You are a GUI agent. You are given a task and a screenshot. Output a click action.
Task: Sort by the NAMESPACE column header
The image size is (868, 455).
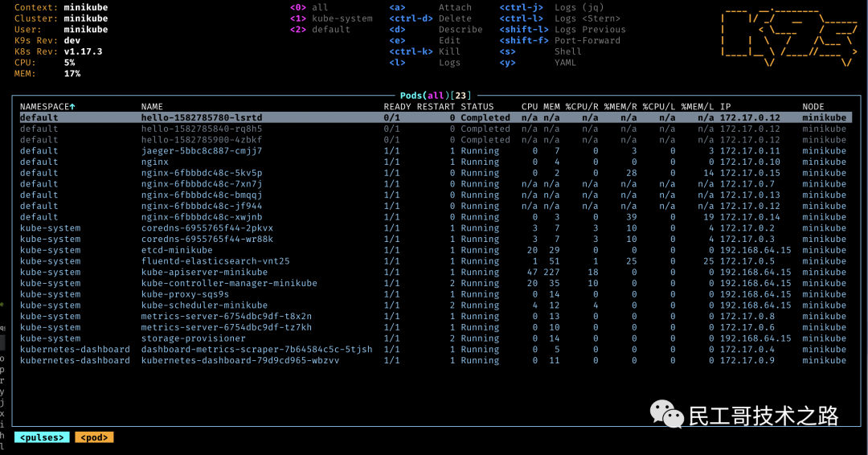(x=47, y=106)
